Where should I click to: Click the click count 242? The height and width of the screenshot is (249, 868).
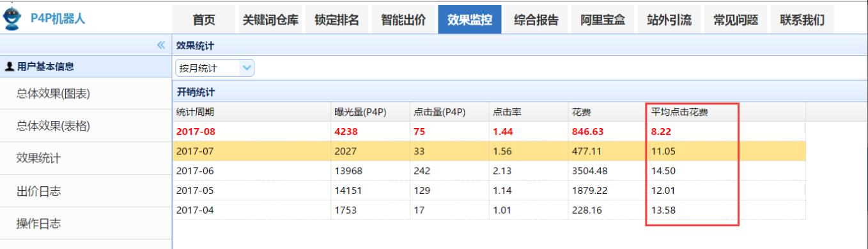point(421,171)
